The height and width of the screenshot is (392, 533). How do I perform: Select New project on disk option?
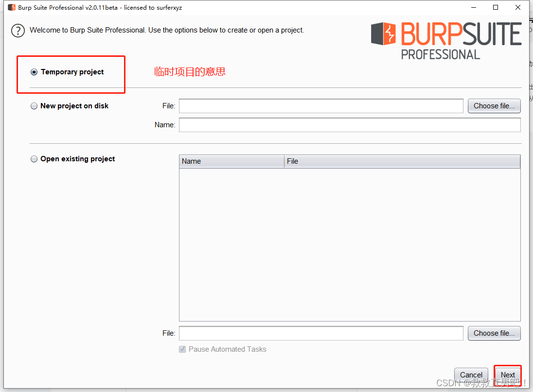(34, 106)
